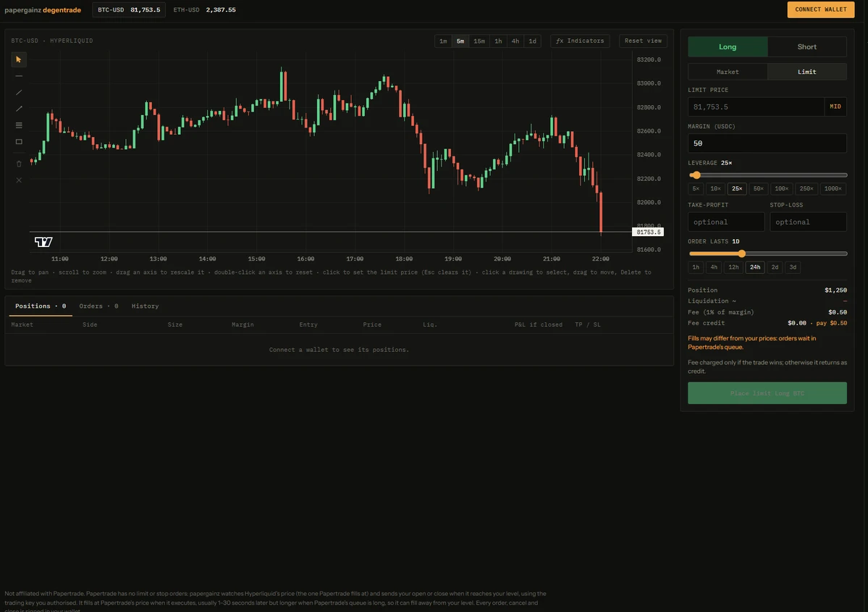Screen dimensions: 868x612
Task: Click the trash delete-drawing icon
Action: [19, 164]
